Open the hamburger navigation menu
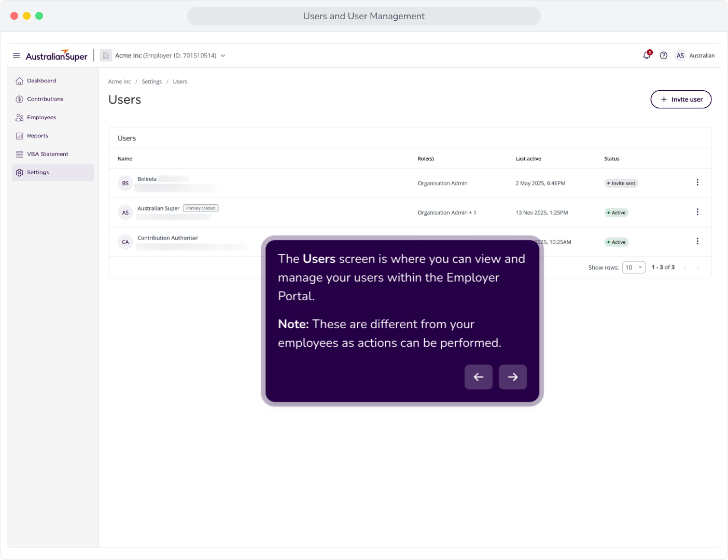The height and width of the screenshot is (560, 728). click(x=17, y=55)
